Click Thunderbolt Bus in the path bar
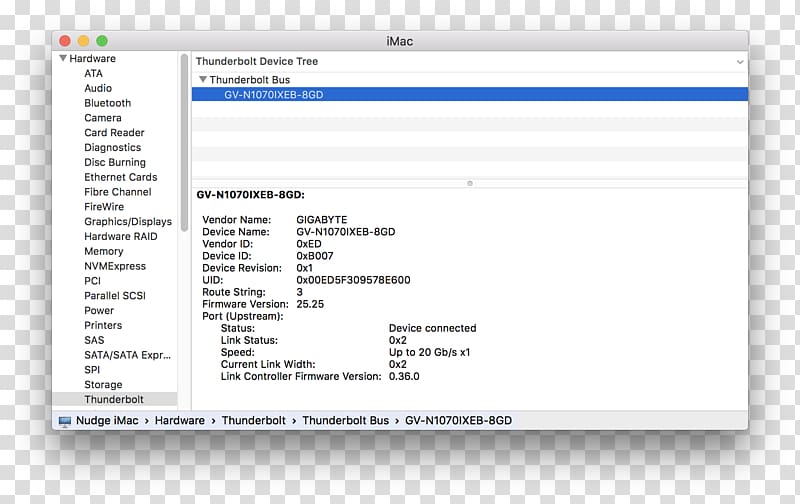Viewport: 800px width, 504px height. [x=345, y=420]
